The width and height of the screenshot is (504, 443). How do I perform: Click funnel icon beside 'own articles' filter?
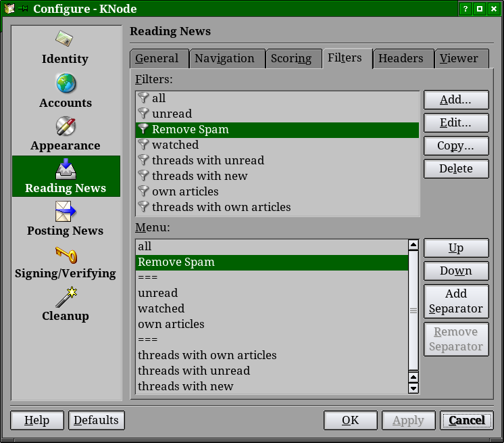pos(143,191)
